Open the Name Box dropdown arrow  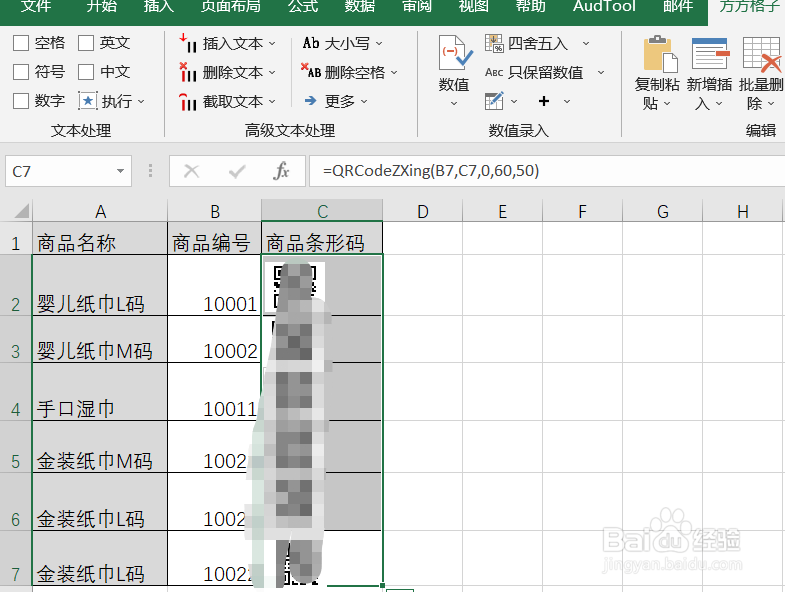pyautogui.click(x=120, y=171)
